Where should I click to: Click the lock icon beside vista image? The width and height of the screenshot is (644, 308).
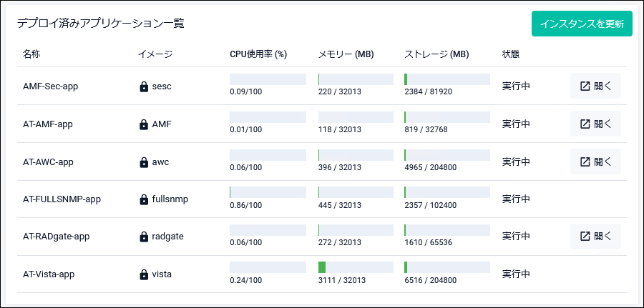[x=144, y=274]
